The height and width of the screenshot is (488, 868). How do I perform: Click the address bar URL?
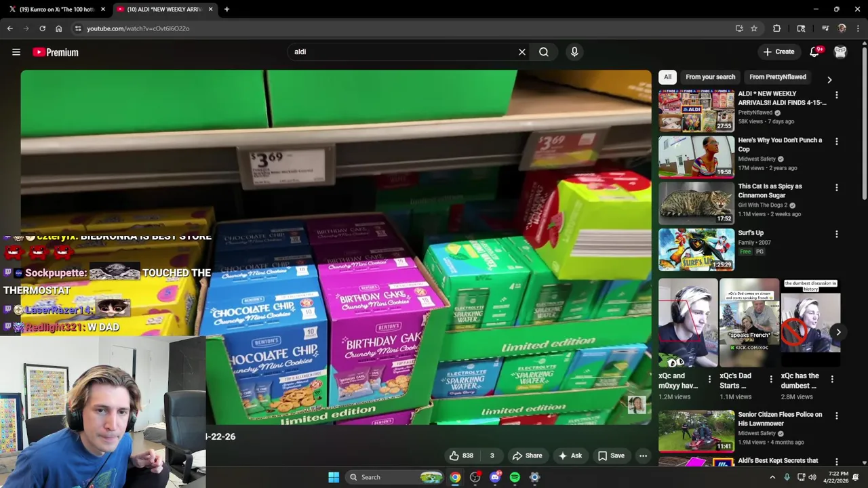(x=138, y=28)
